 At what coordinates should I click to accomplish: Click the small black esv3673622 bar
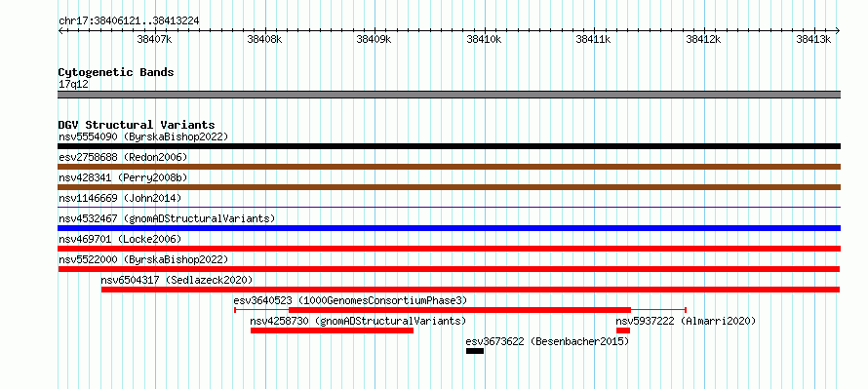click(475, 351)
